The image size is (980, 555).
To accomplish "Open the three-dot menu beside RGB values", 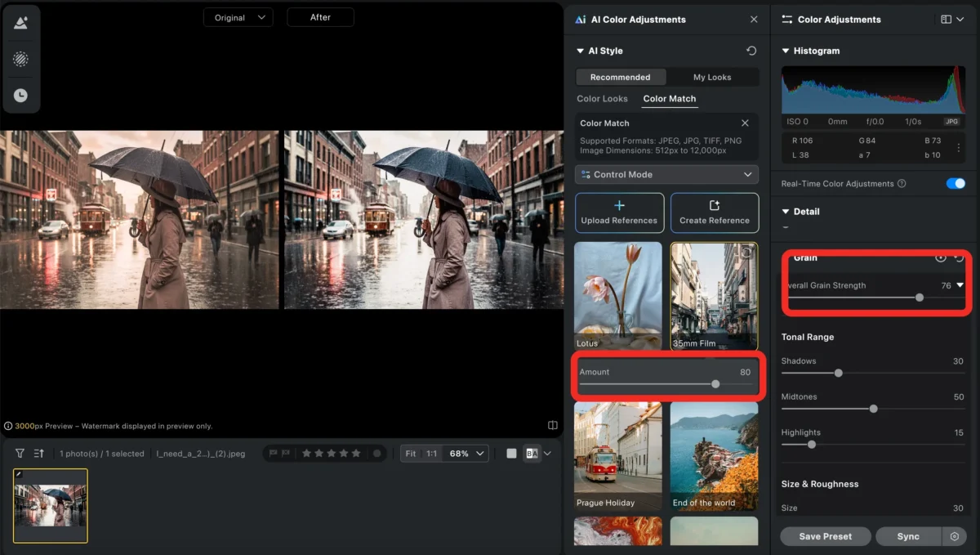I will tap(958, 147).
